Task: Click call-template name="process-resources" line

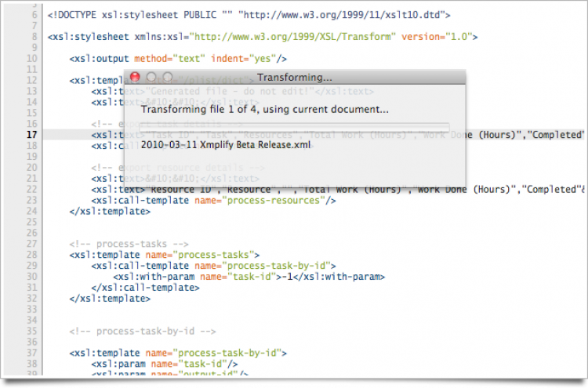Action: 214,200
